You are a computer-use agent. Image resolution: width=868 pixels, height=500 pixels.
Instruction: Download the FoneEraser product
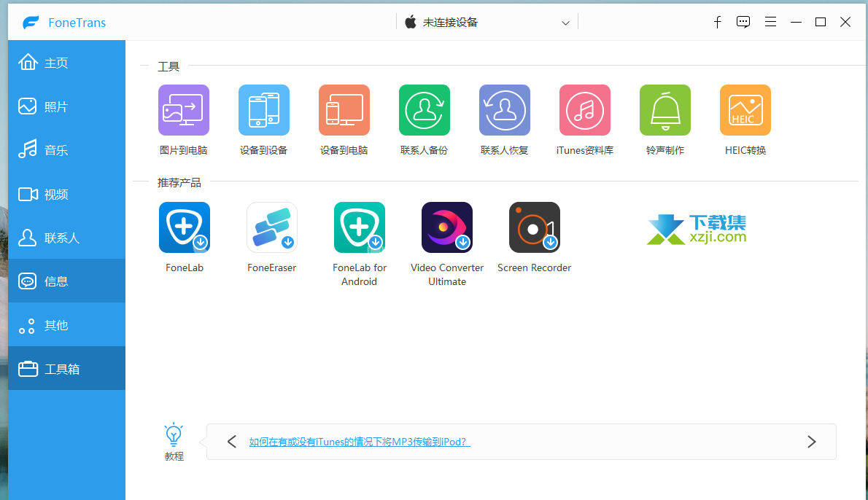pos(272,227)
